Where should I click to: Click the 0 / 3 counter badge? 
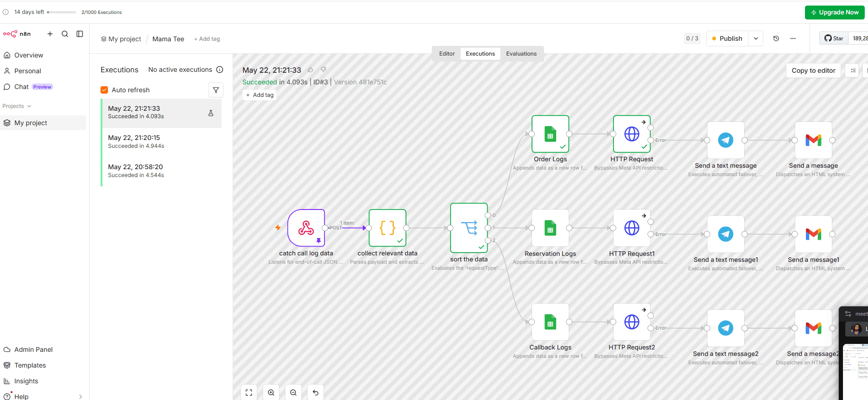(692, 38)
